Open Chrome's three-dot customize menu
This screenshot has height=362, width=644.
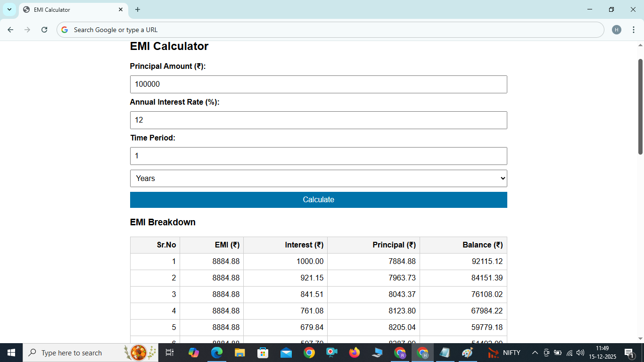coord(634,29)
